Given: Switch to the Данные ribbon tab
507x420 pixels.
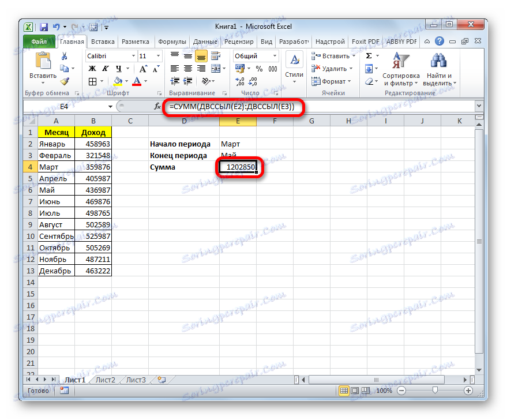Looking at the screenshot, I should [205, 42].
